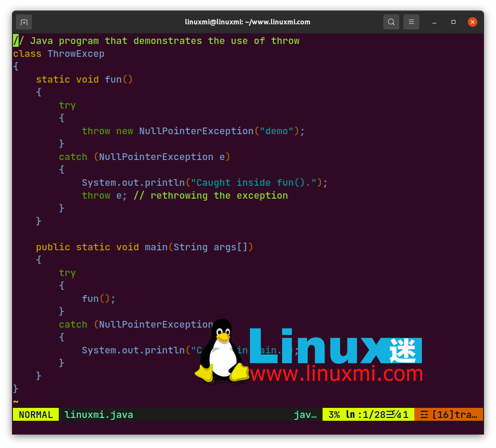
Task: Click the NORMAL mode indicator
Action: 36,415
